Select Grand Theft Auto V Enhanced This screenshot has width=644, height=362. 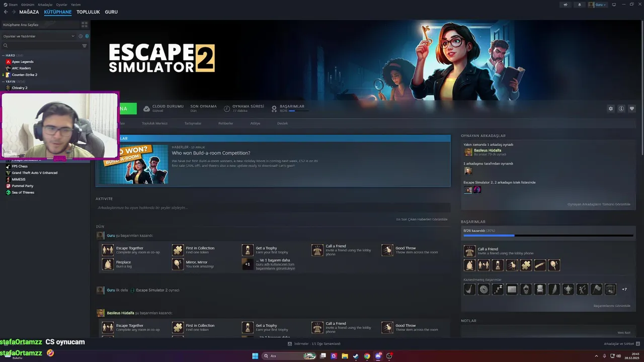(34, 173)
